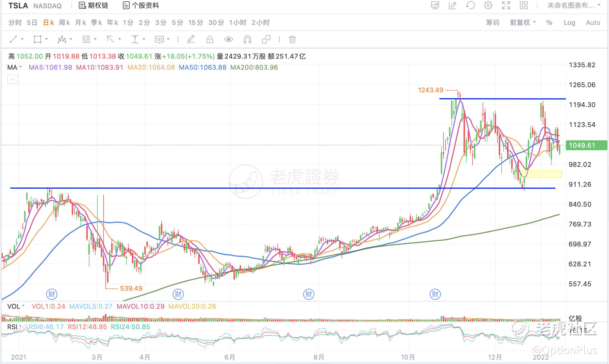Expand text lines tool options arrow
Viewport: 609px width, 364px height.
coord(95,39)
